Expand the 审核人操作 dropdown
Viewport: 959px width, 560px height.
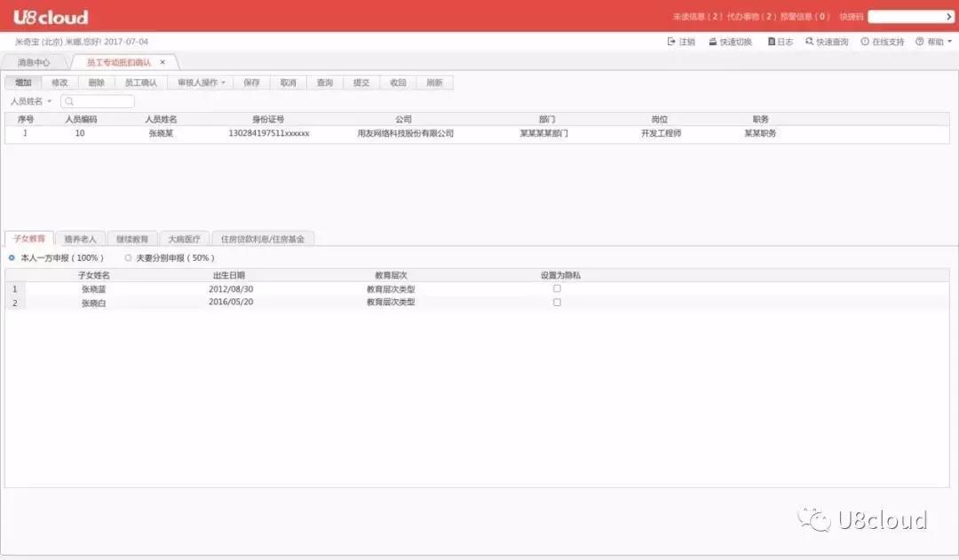point(202,83)
